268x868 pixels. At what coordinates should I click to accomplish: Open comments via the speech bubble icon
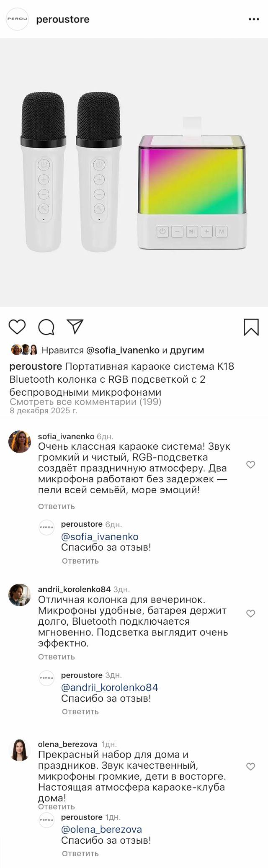pyautogui.click(x=46, y=327)
